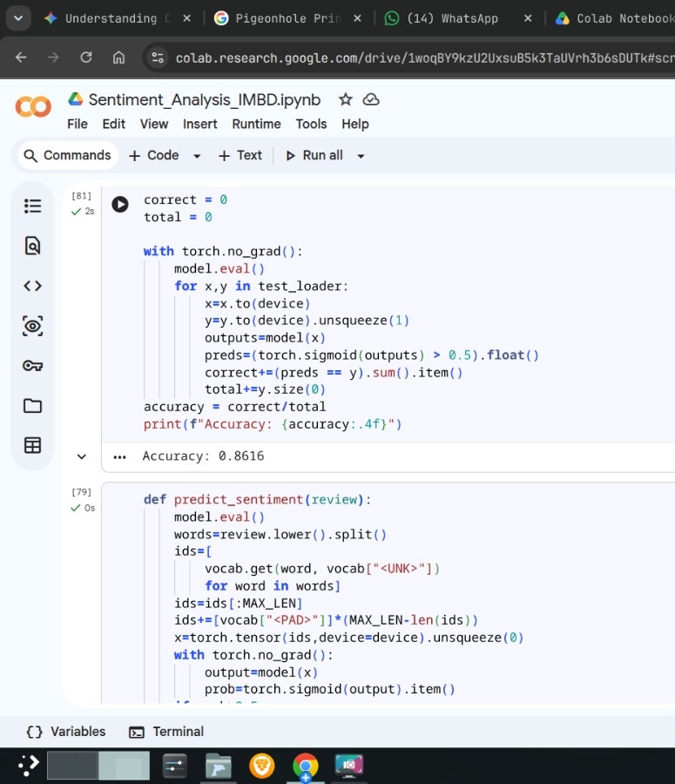Run the accuracy evaluation cell

120,204
